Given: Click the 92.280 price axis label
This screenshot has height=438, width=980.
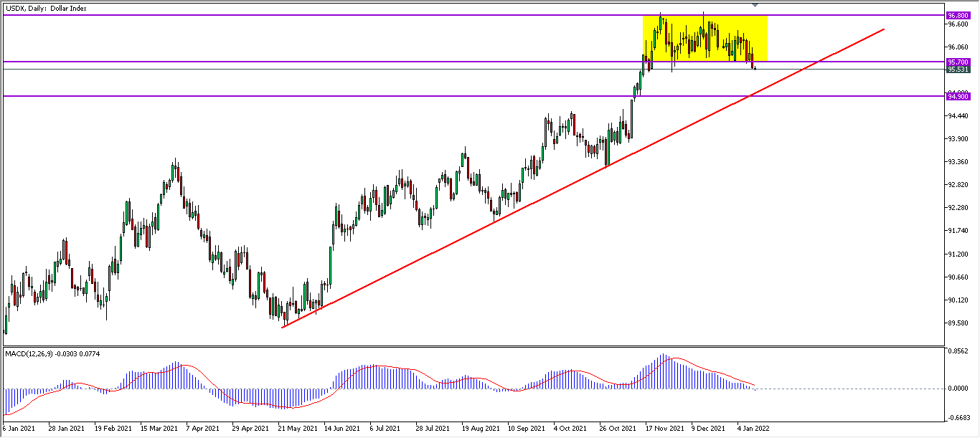Looking at the screenshot, I should (x=960, y=207).
